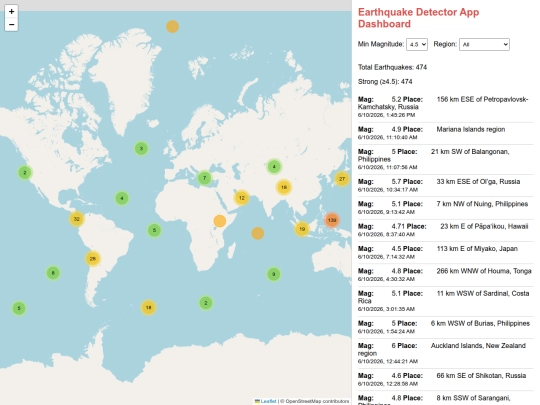Click the green cluster marker labeled 7
The image size is (540, 405).
click(x=205, y=178)
